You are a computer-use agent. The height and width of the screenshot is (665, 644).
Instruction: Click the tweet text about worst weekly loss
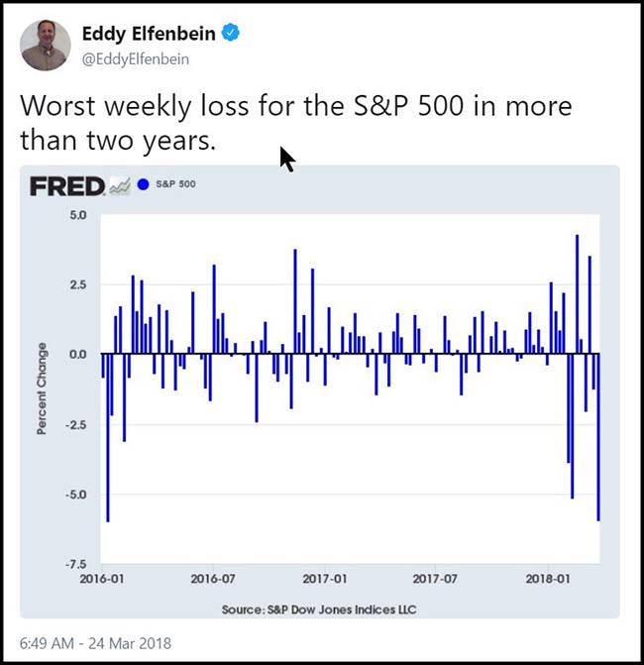click(295, 122)
